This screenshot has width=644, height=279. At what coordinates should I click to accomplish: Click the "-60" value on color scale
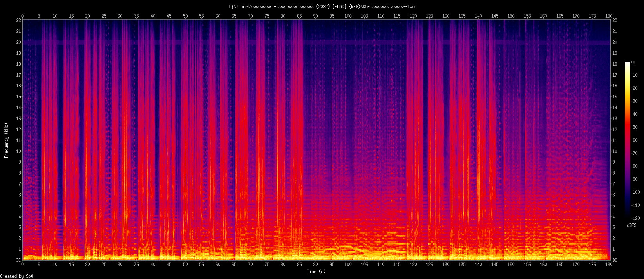tap(634, 140)
